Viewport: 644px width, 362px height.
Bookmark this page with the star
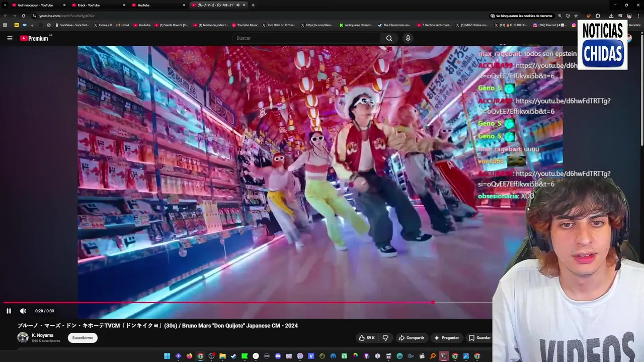[x=576, y=16]
